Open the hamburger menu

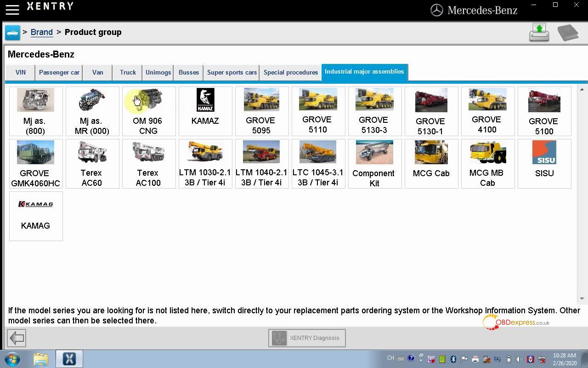(12, 9)
